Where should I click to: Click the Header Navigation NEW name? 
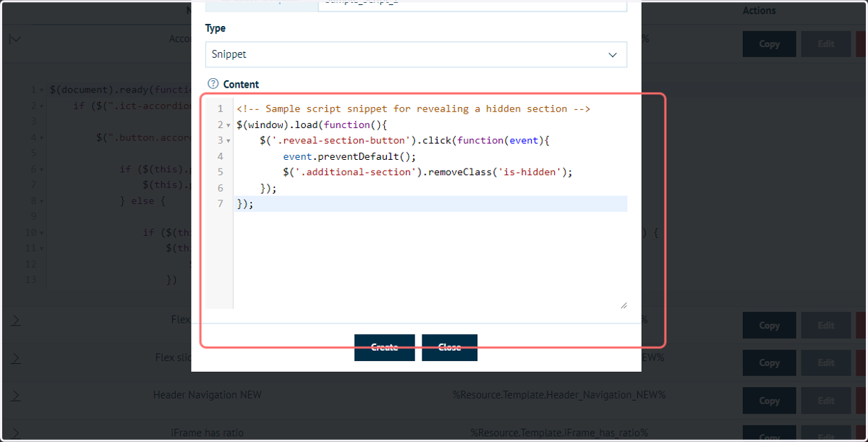click(x=207, y=395)
